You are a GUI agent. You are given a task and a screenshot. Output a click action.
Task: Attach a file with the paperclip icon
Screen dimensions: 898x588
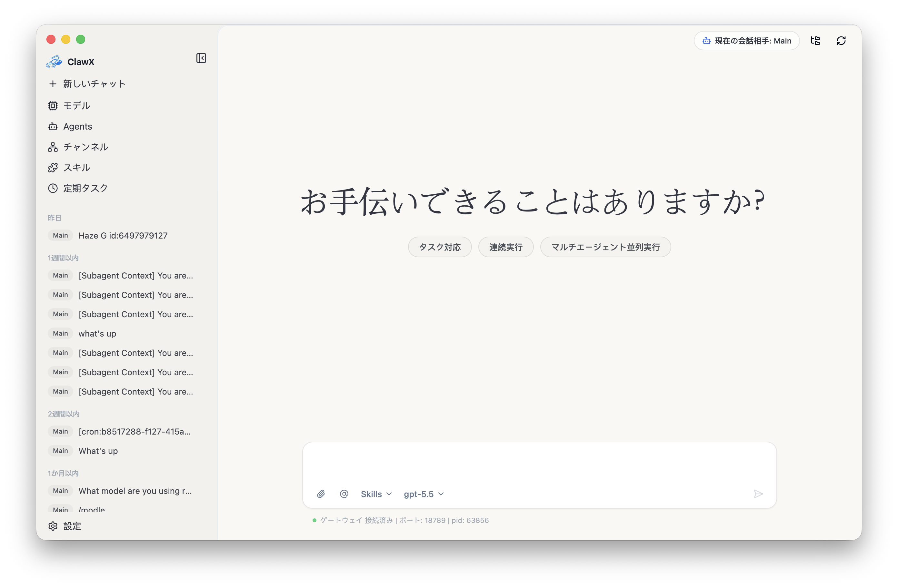click(x=321, y=494)
